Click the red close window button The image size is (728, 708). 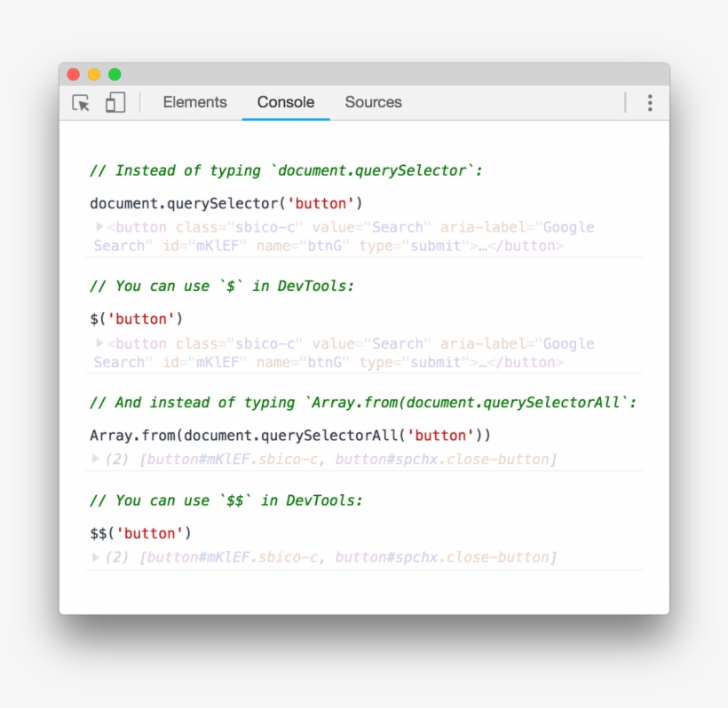pos(74,75)
